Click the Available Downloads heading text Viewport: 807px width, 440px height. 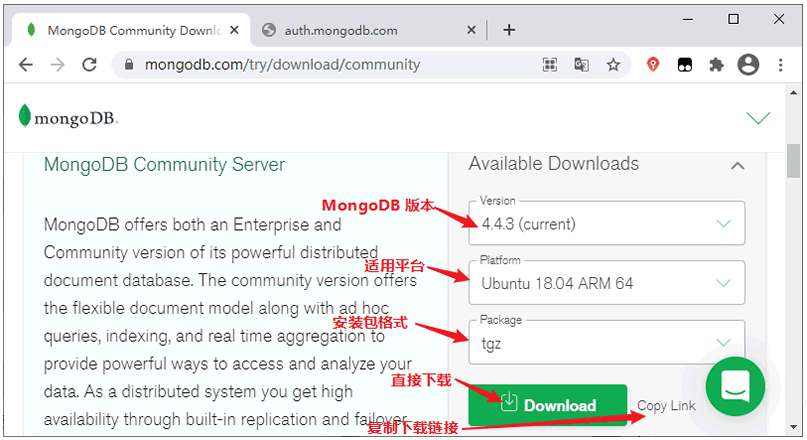(x=553, y=164)
